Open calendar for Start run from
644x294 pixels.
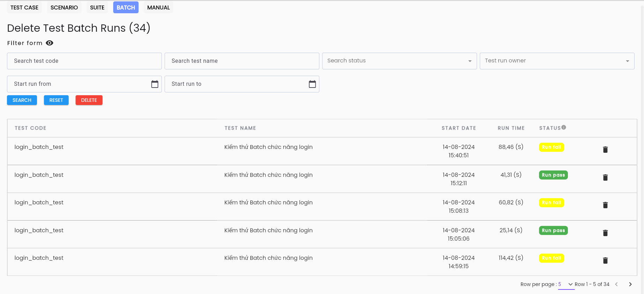[155, 84]
